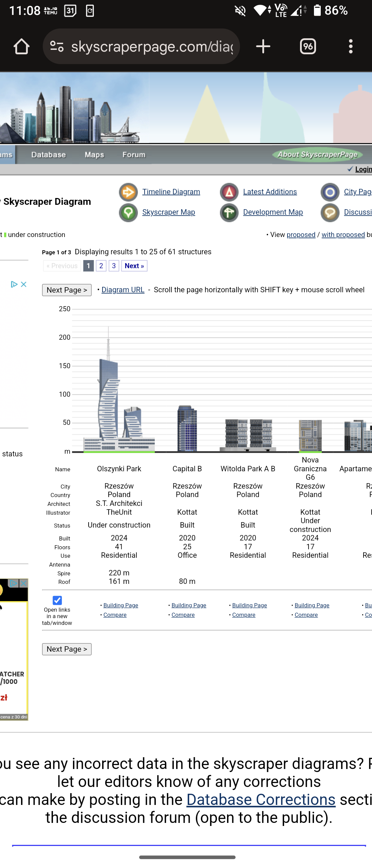Tap the battery icon in status bar
372x868 pixels.
pos(317,11)
